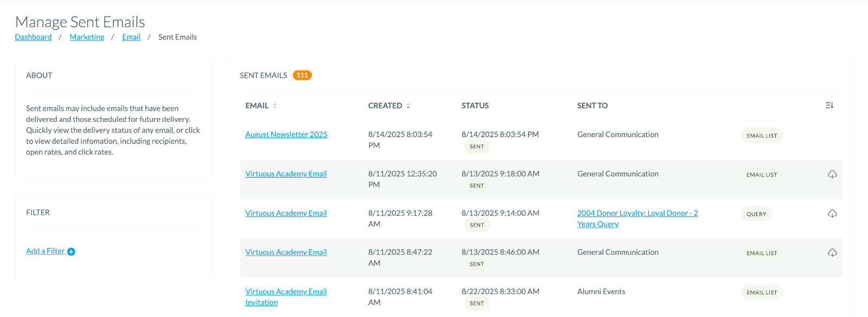Click Manage Sent Emails page title
This screenshot has width=868, height=317.
pos(80,22)
